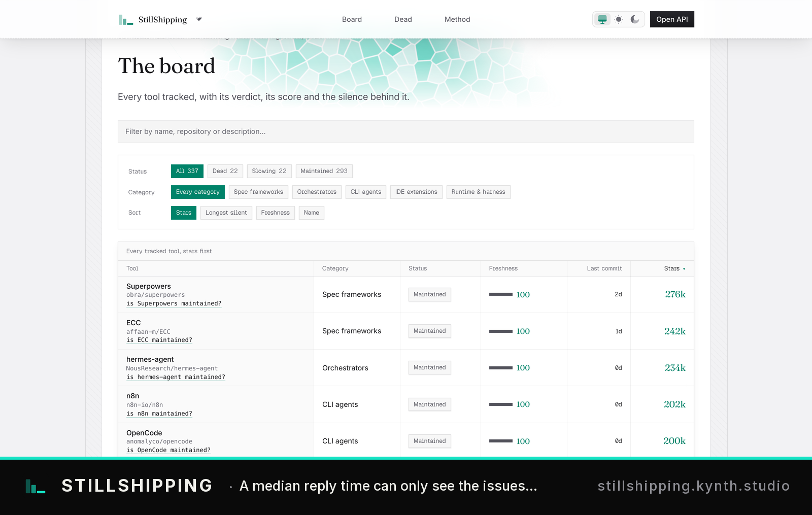
Task: Filter category by Orchestrators
Action: [x=317, y=192]
